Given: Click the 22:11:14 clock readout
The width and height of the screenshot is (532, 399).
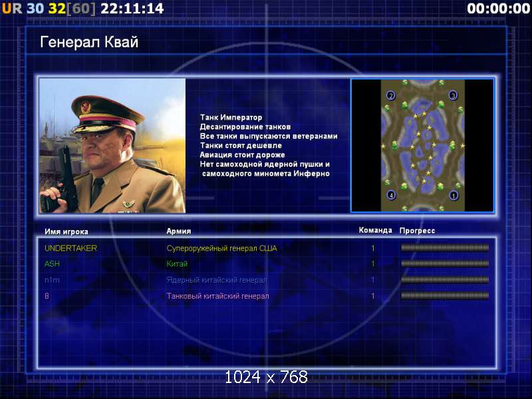Looking at the screenshot, I should point(132,9).
